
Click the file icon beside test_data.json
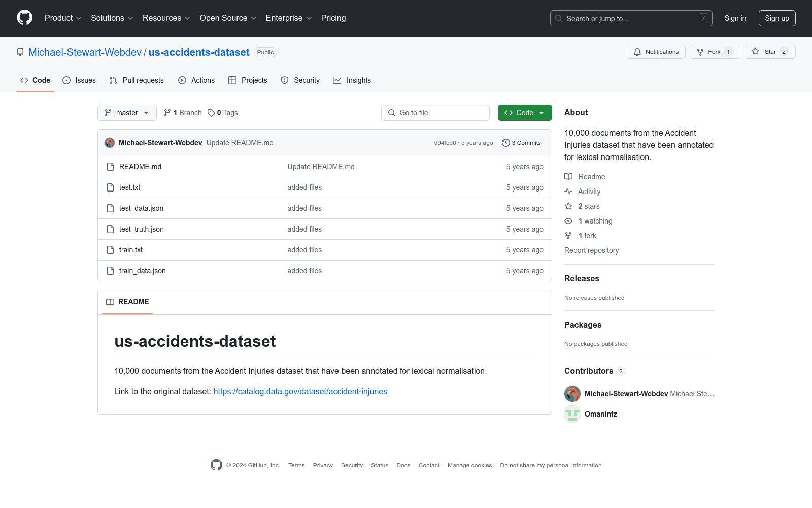click(x=110, y=208)
